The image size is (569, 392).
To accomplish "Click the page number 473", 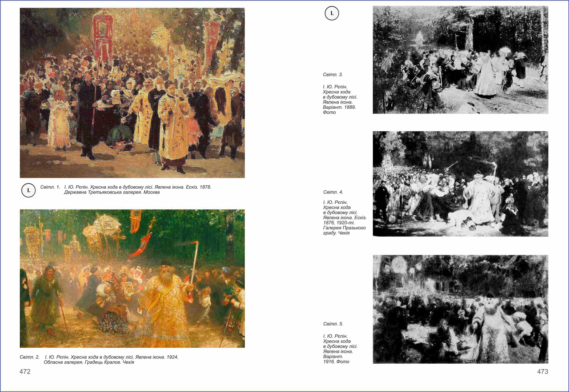I will tap(542, 372).
